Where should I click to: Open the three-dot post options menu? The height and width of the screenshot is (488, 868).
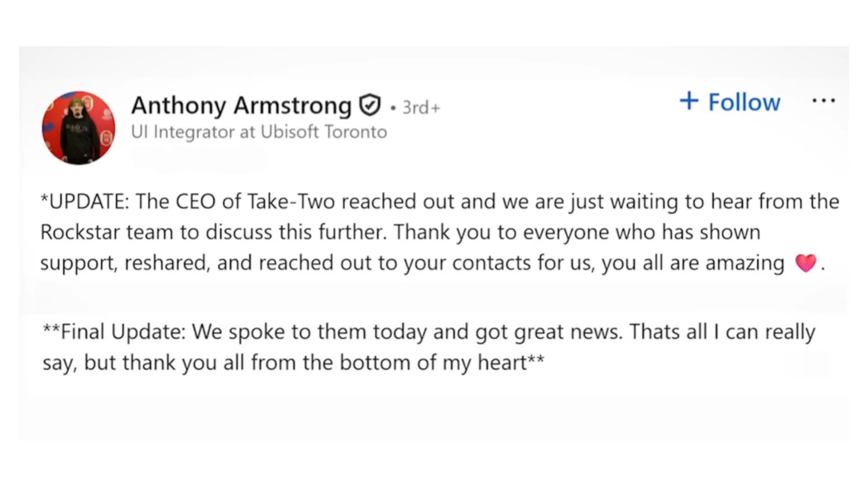tap(823, 101)
